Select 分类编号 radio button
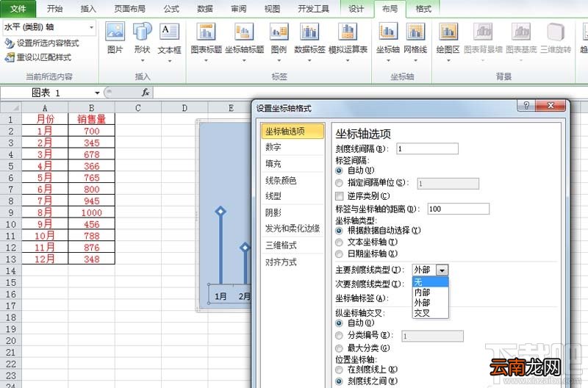588x388 pixels. coord(339,335)
